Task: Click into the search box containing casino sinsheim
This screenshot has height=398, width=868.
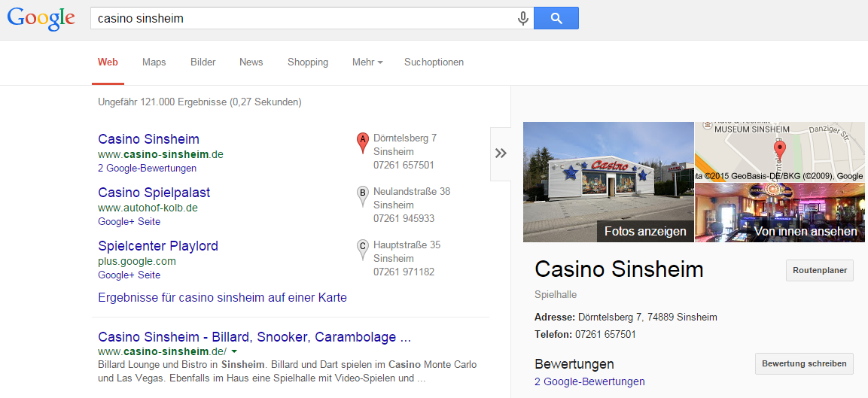Action: [304, 18]
